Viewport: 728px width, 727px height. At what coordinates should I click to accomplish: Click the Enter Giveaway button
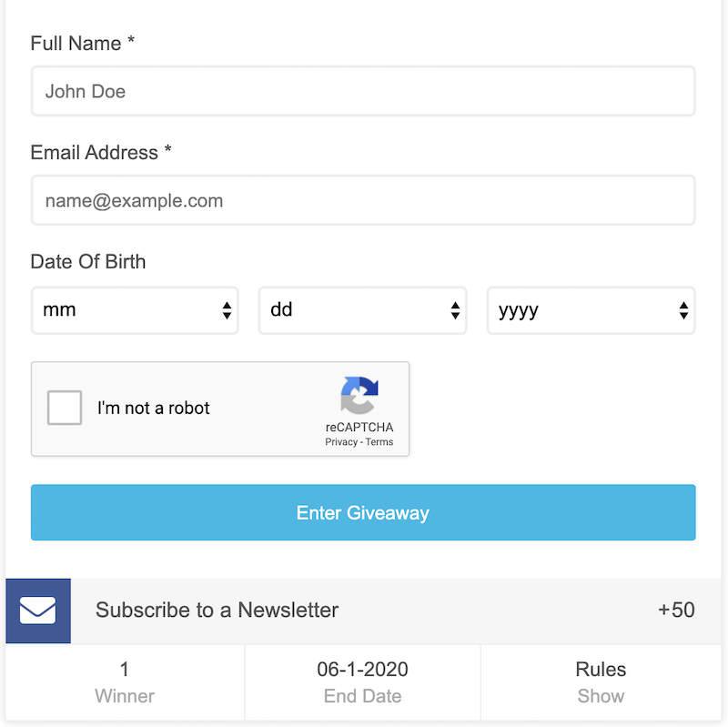coord(363,513)
